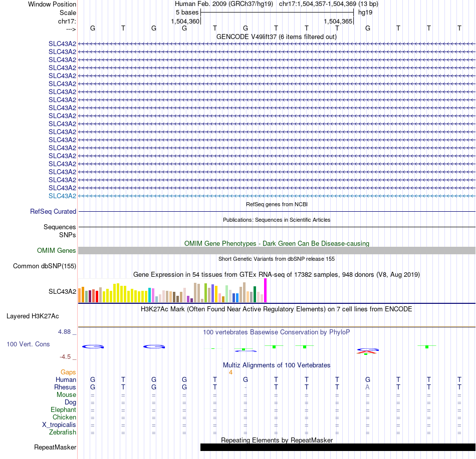Click the magenta bar in the GTEx chart
This screenshot has height=459, width=476.
click(x=266, y=290)
